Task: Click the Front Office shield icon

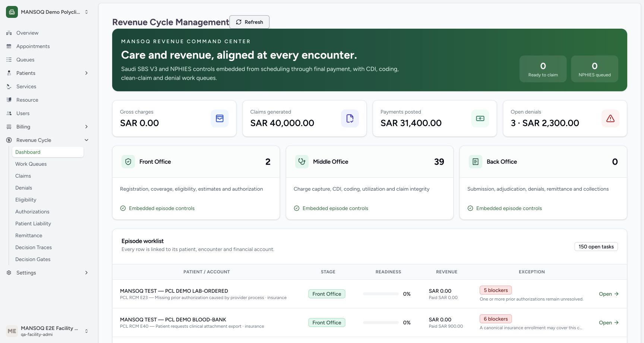Action: pyautogui.click(x=128, y=162)
